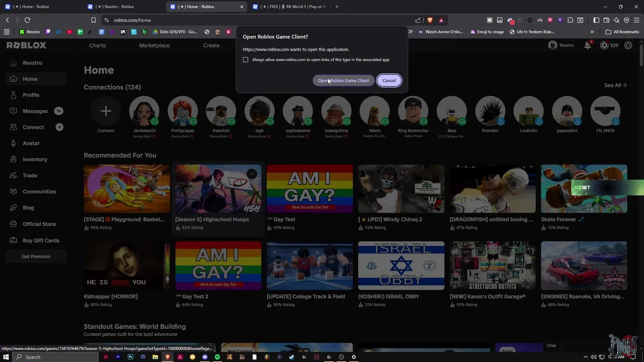Viewport: 644px width, 362px height.
Task: Check Always allow roblox.com to open links
Action: tap(246, 60)
